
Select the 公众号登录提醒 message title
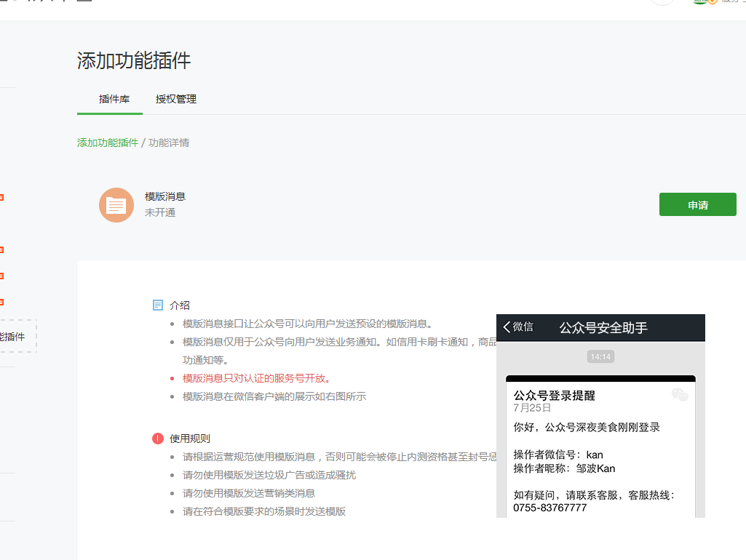[x=554, y=396]
